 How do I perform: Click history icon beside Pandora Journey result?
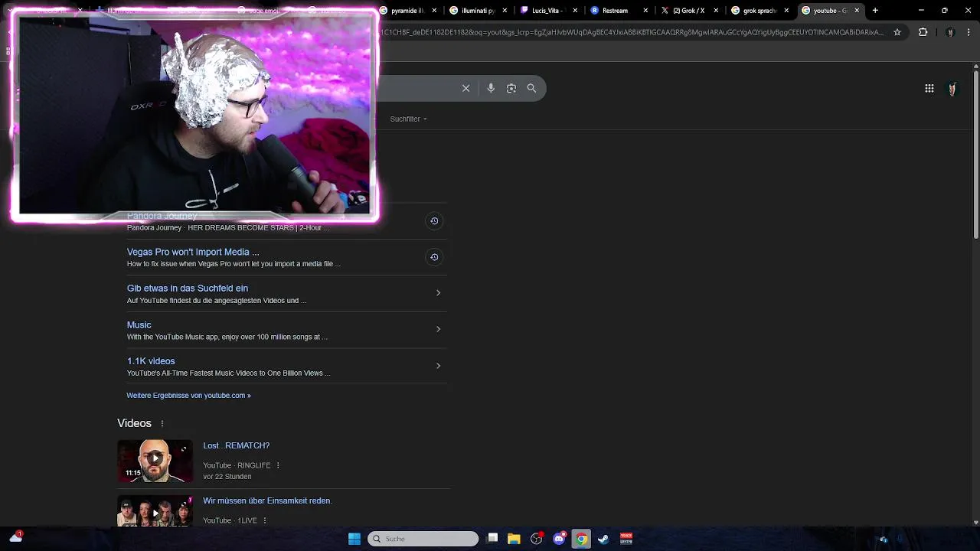[434, 220]
